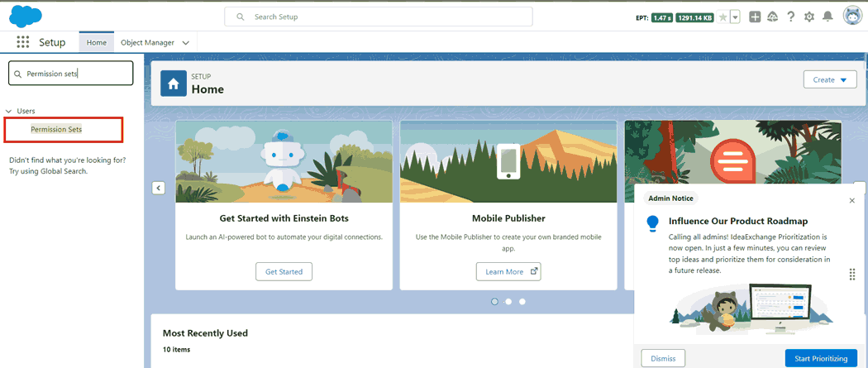868x368 pixels.
Task: Open the favorites list dropdown arrow
Action: pyautogui.click(x=735, y=17)
